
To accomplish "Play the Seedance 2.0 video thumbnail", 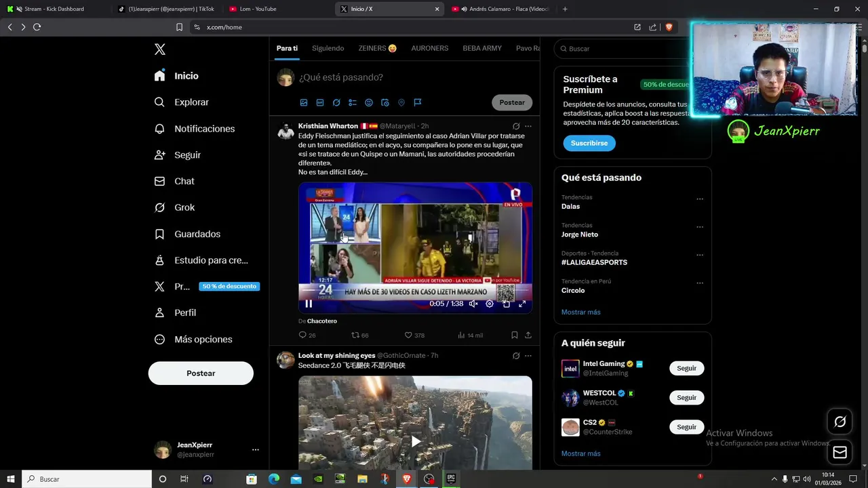I will [415, 441].
